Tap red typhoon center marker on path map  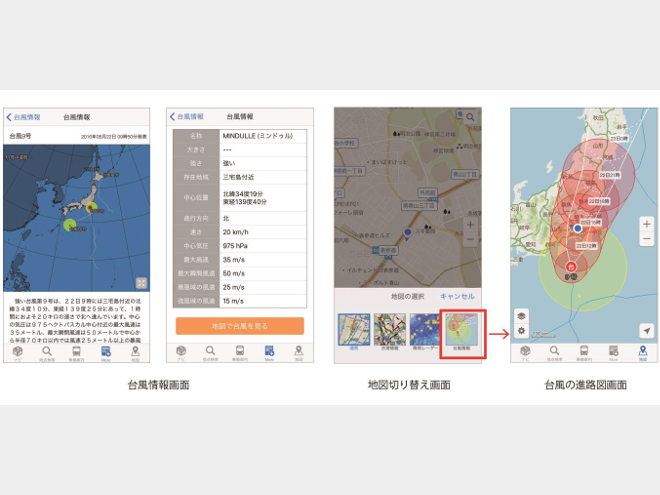[571, 267]
